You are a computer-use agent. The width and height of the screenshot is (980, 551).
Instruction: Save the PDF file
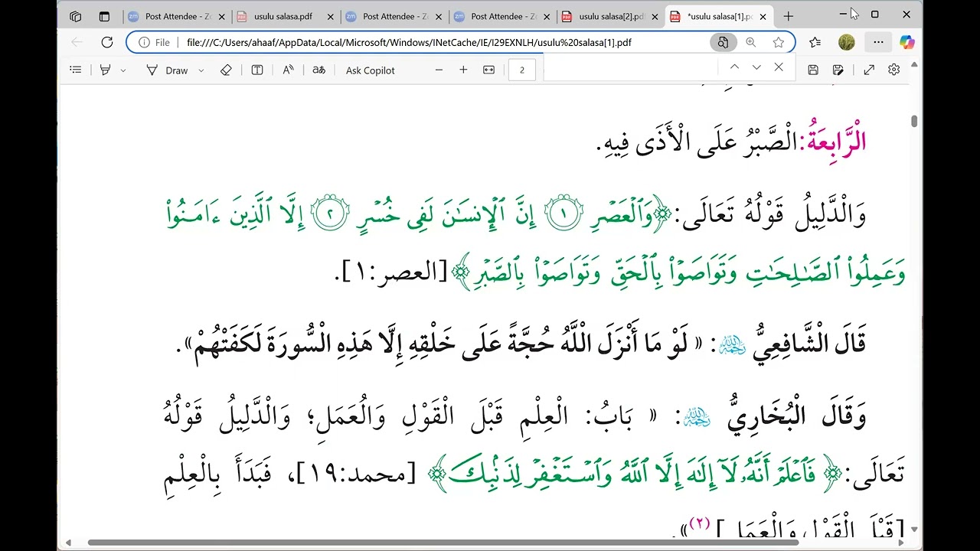[x=813, y=70]
